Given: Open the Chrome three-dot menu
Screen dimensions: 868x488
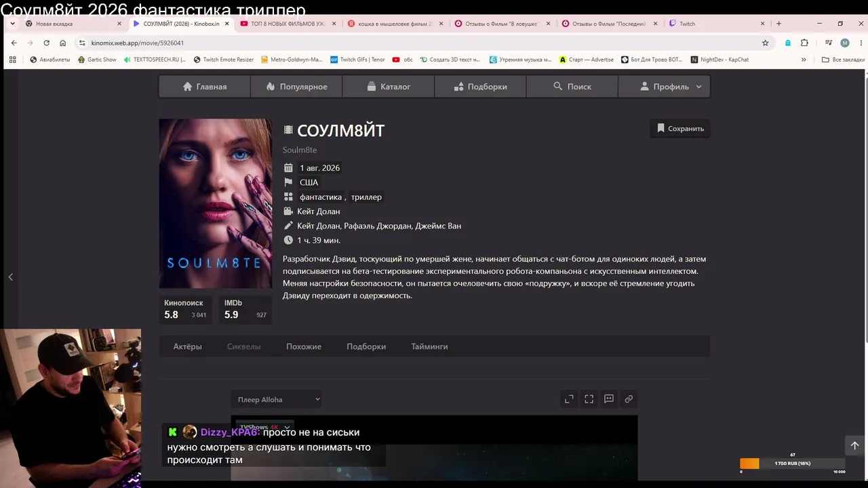Looking at the screenshot, I should [x=861, y=43].
